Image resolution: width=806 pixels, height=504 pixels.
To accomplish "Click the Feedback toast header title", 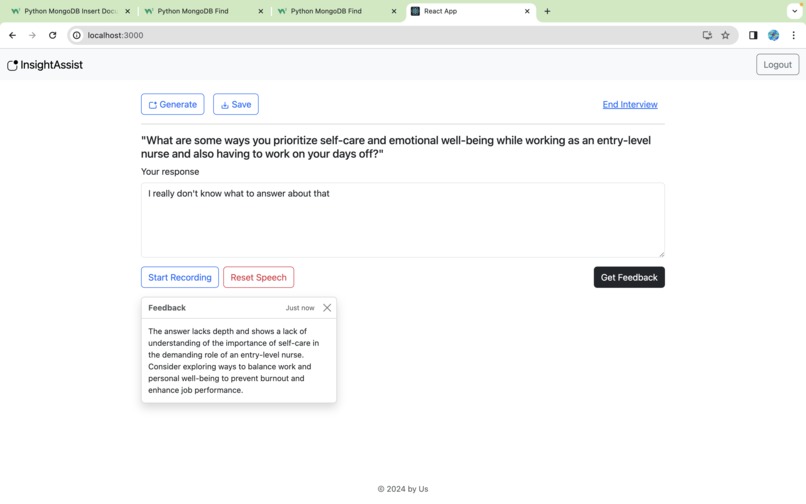I will [167, 308].
